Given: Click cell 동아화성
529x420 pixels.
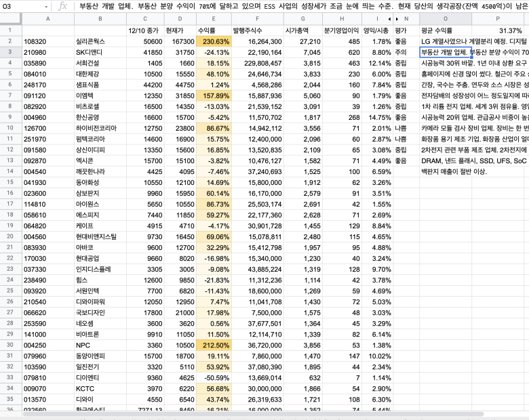Looking at the screenshot, I should pos(100,182).
